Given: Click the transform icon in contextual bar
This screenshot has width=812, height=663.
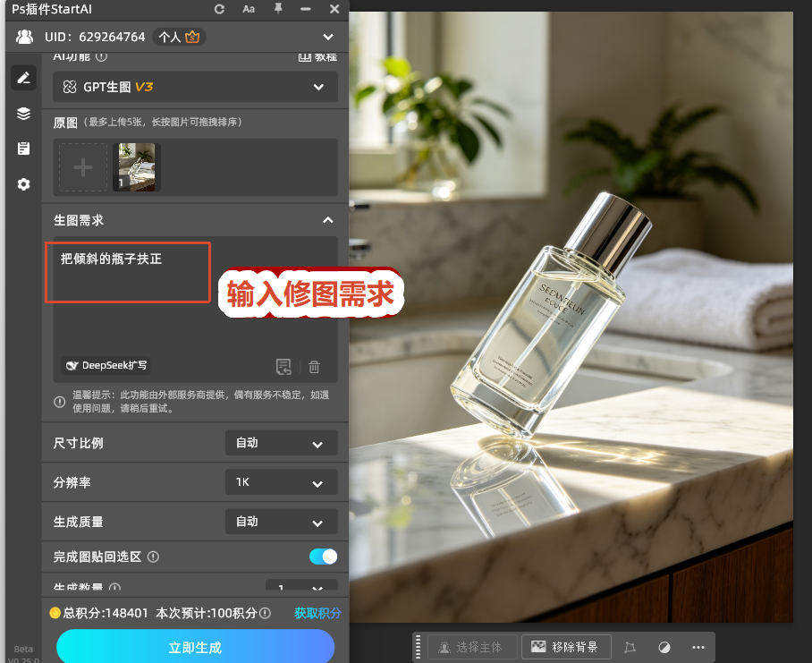Looking at the screenshot, I should [x=630, y=648].
